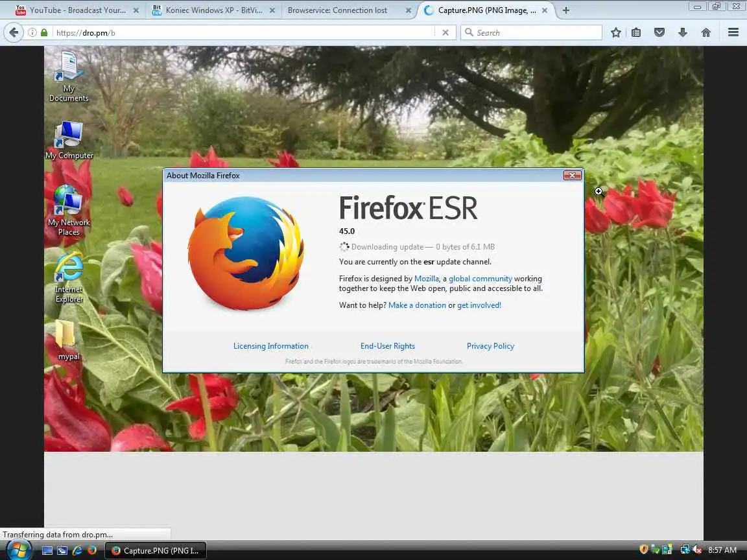
Task: Click the green padlock security icon
Action: tap(44, 32)
